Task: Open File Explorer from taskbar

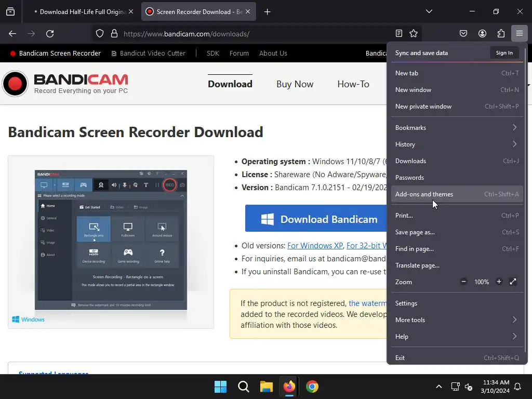Action: [x=267, y=387]
